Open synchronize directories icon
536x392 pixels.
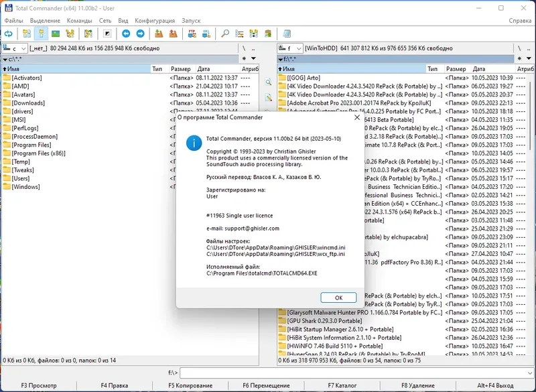pyautogui.click(x=254, y=34)
